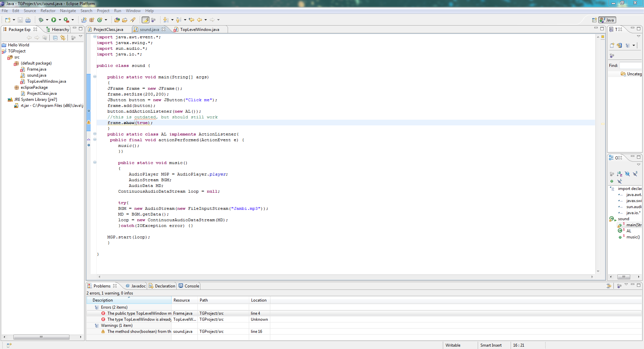Toggle Hide Fields in the Outline view
The image size is (644, 349).
tap(627, 174)
